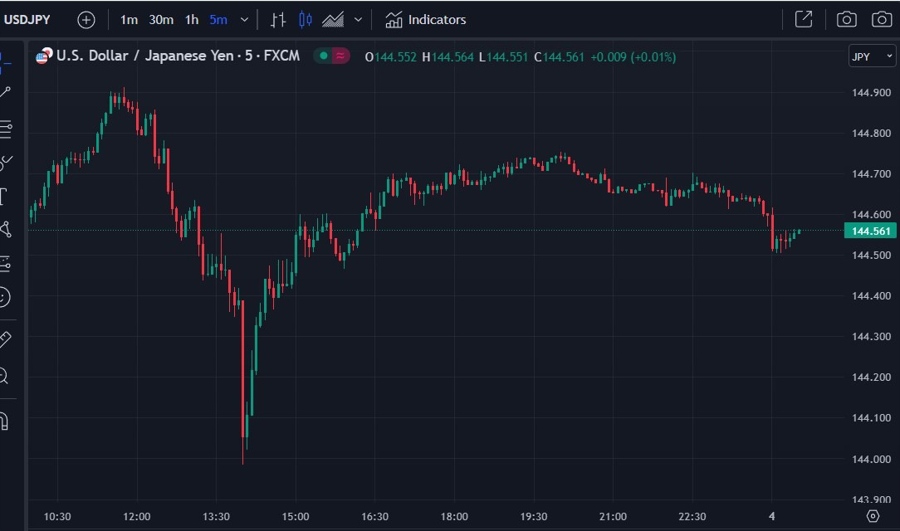900x531 pixels.
Task: Select the Text annotation tool
Action: pyautogui.click(x=3, y=196)
